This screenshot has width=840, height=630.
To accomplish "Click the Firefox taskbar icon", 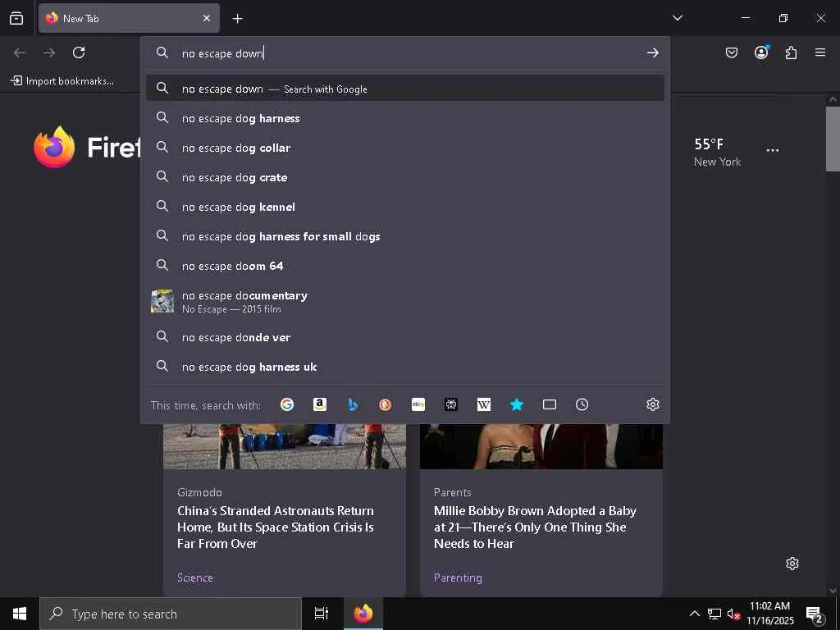I will point(363,614).
